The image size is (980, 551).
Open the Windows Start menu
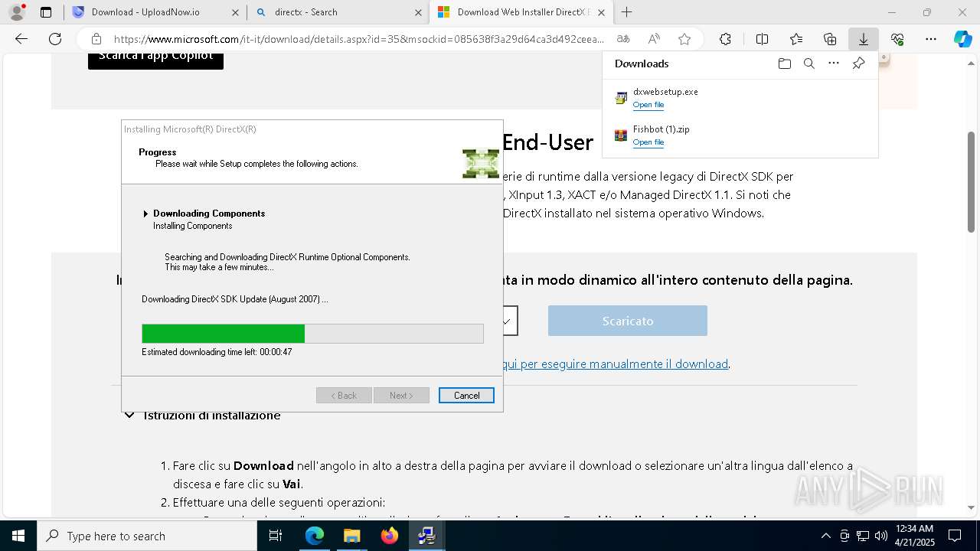tap(18, 536)
